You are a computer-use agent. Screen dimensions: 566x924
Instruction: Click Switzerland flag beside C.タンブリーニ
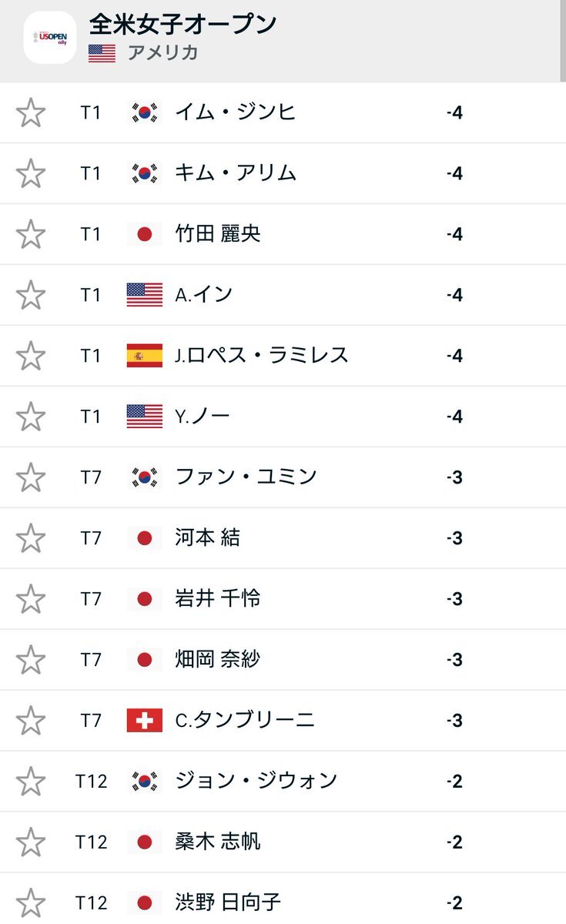(145, 721)
